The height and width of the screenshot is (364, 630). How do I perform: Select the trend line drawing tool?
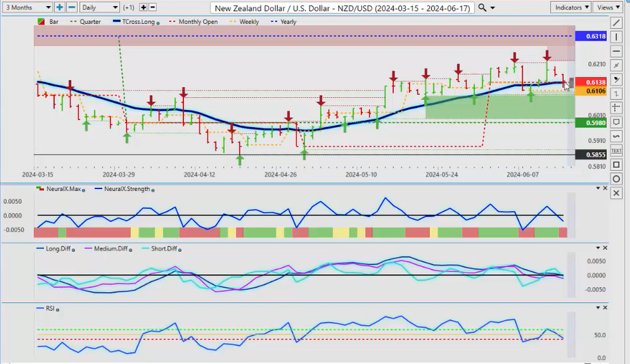[x=616, y=22]
